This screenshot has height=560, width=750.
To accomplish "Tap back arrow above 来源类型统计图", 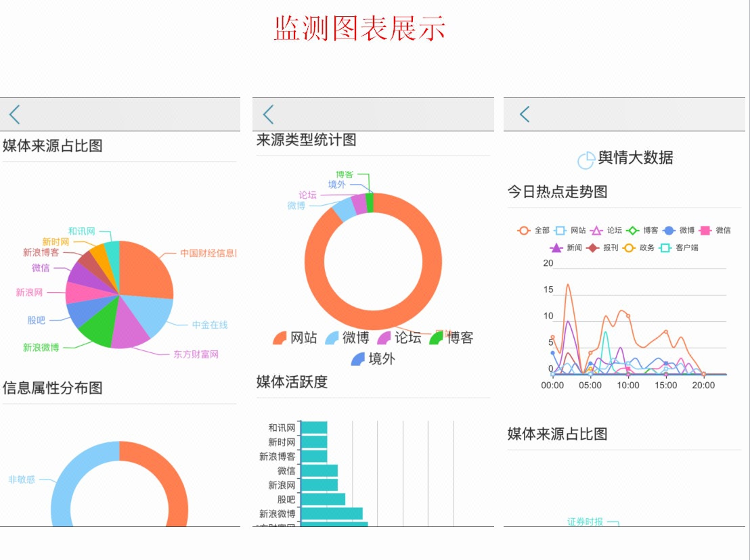I will click(268, 115).
